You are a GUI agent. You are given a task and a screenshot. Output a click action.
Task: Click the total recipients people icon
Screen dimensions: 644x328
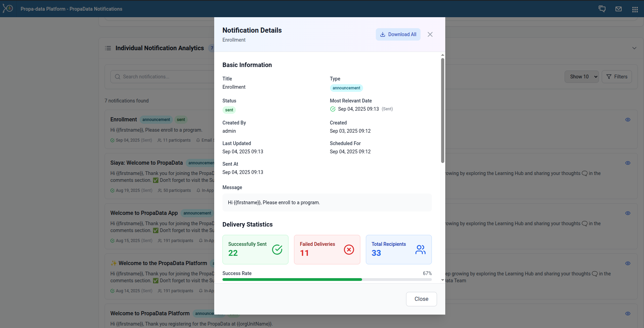click(x=420, y=250)
